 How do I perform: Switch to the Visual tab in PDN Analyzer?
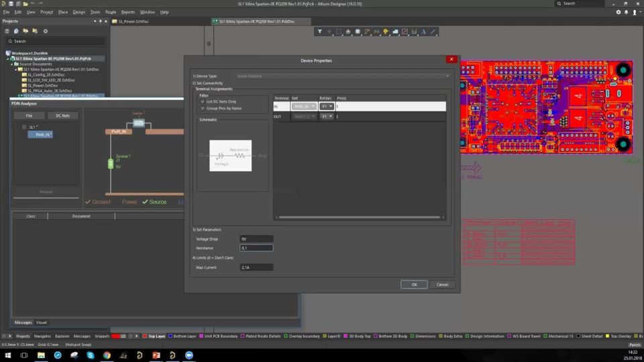(x=42, y=322)
